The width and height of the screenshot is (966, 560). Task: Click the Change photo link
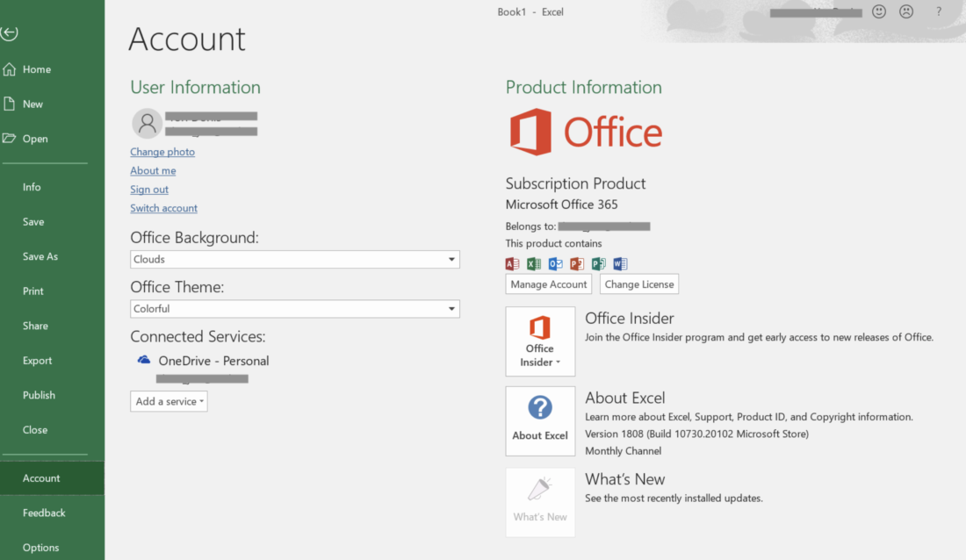(162, 152)
